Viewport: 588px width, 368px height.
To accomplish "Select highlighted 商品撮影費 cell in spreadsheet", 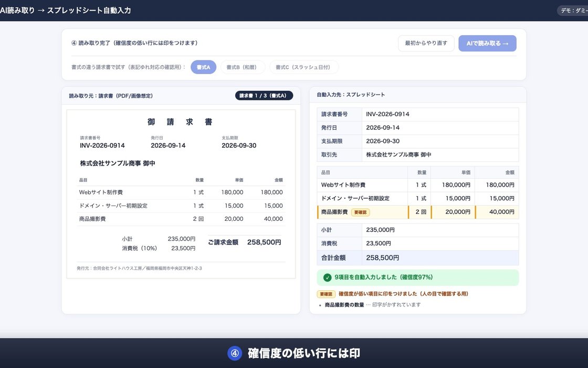I will pos(362,212).
